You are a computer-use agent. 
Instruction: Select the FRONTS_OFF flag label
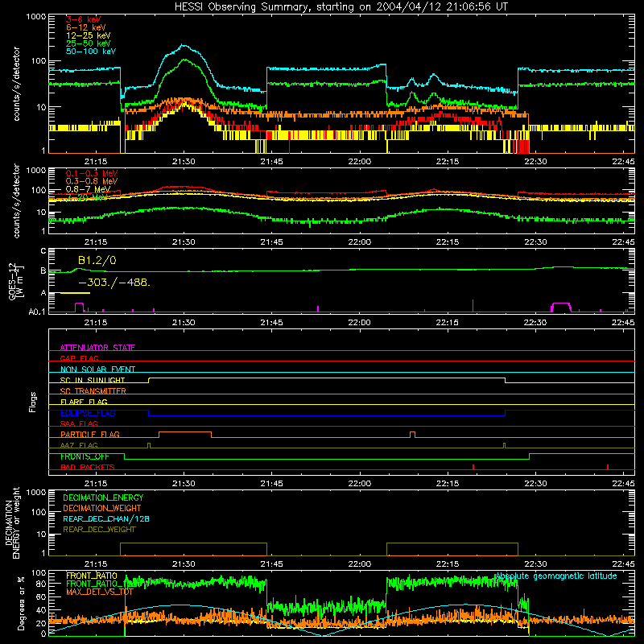[85, 456]
